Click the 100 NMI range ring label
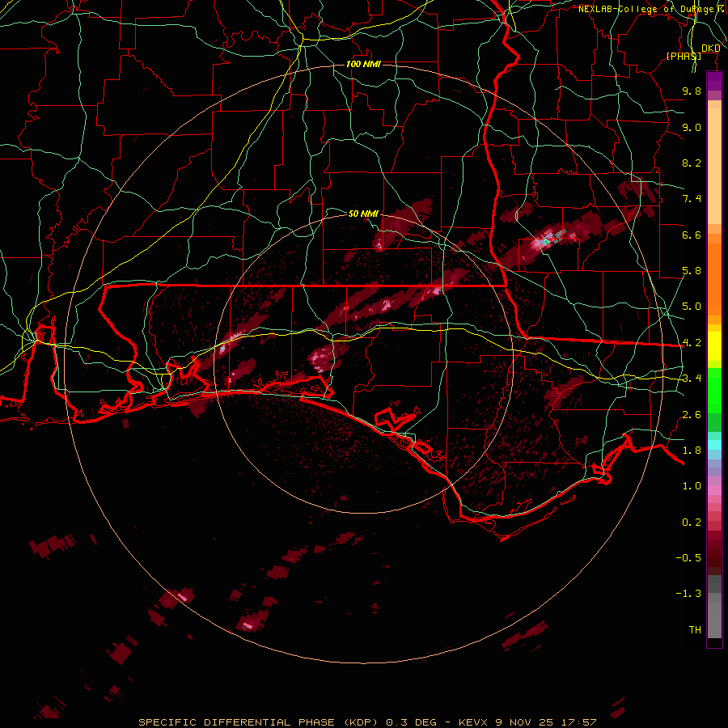 point(363,64)
